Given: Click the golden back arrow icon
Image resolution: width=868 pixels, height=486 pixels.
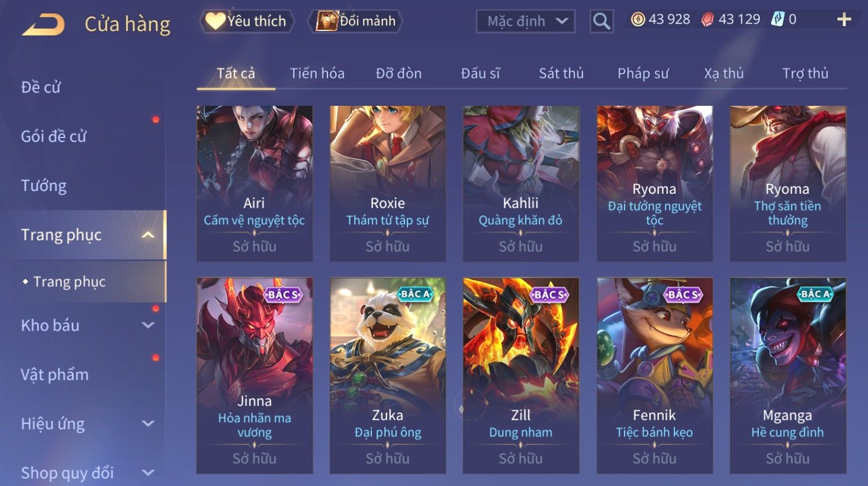Looking at the screenshot, I should 43,25.
